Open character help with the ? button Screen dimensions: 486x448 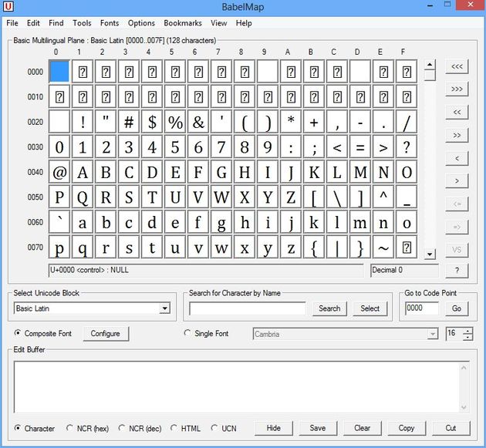pos(457,271)
